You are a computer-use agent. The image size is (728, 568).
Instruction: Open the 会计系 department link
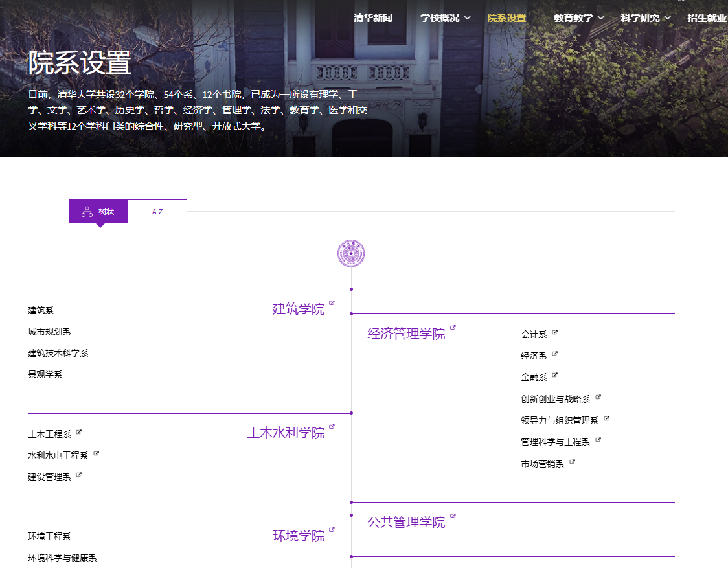point(534,334)
